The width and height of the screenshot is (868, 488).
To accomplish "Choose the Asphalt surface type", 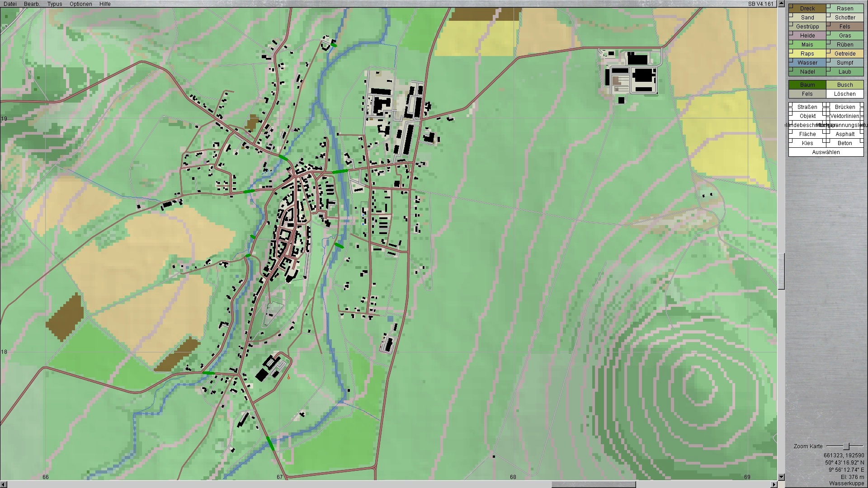I will [844, 134].
